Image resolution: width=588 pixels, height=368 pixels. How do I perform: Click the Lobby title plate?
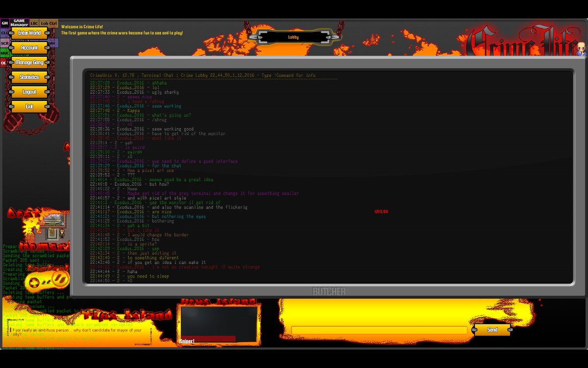294,37
